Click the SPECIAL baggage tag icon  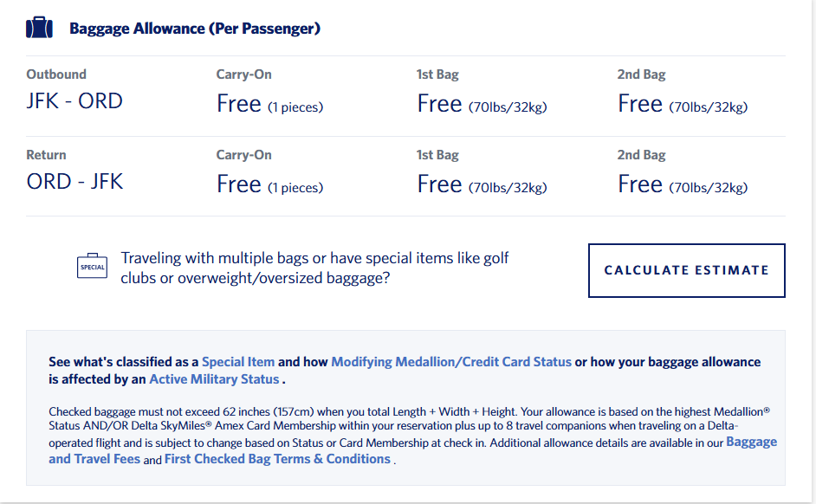[92, 268]
